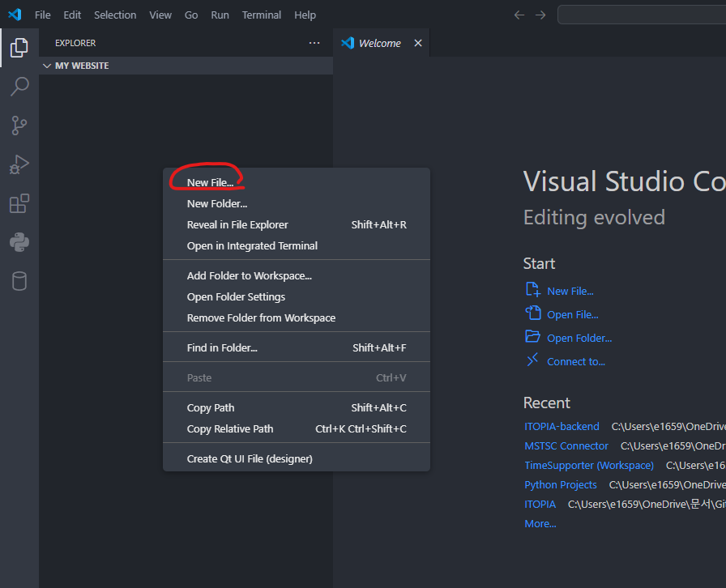Choose Reveal in File Explorer

297,225
